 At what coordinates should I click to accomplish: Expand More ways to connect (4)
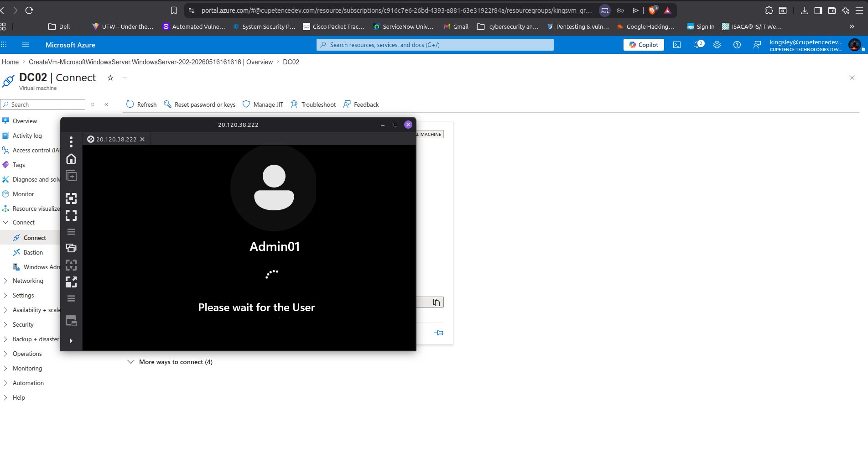coord(170,362)
